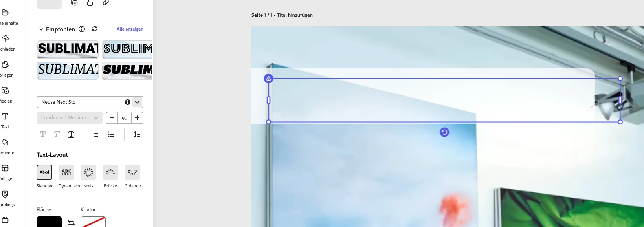
Task: Click the gray button at top left of panel
Action: pos(49,4)
